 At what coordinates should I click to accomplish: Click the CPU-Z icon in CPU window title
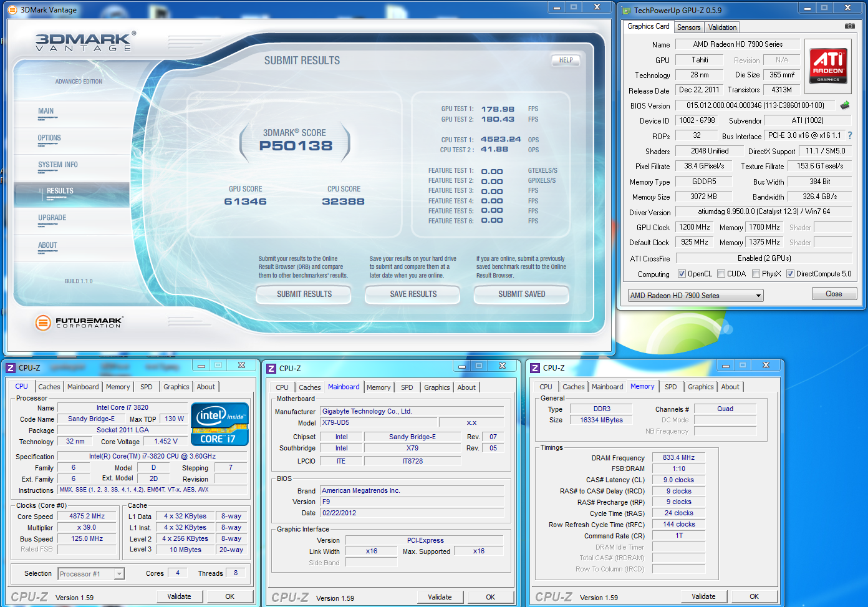click(11, 368)
